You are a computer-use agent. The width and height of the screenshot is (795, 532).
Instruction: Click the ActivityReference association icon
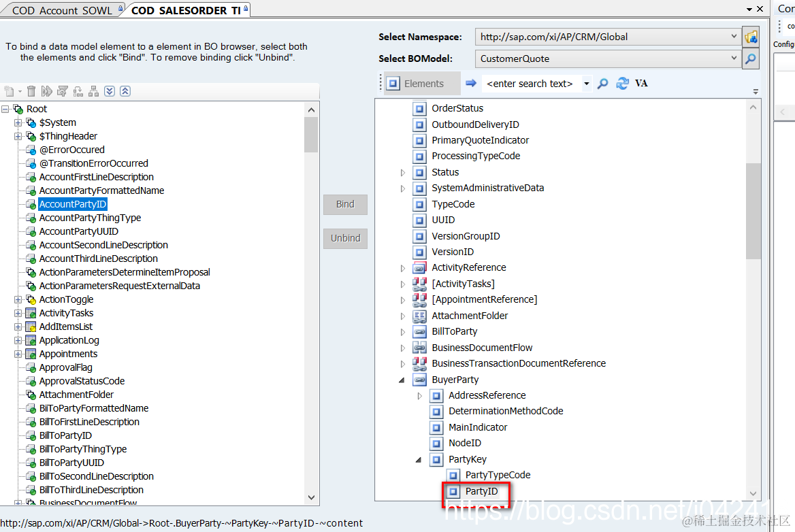pyautogui.click(x=419, y=267)
